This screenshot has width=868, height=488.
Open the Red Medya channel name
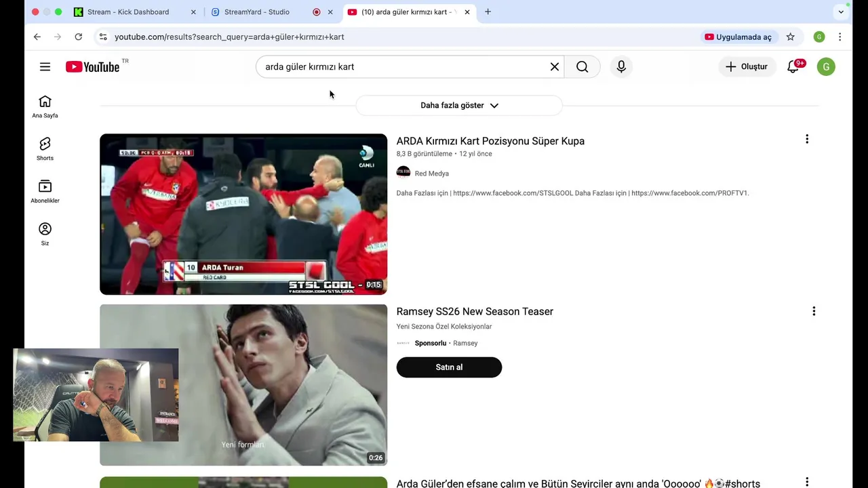pos(432,174)
